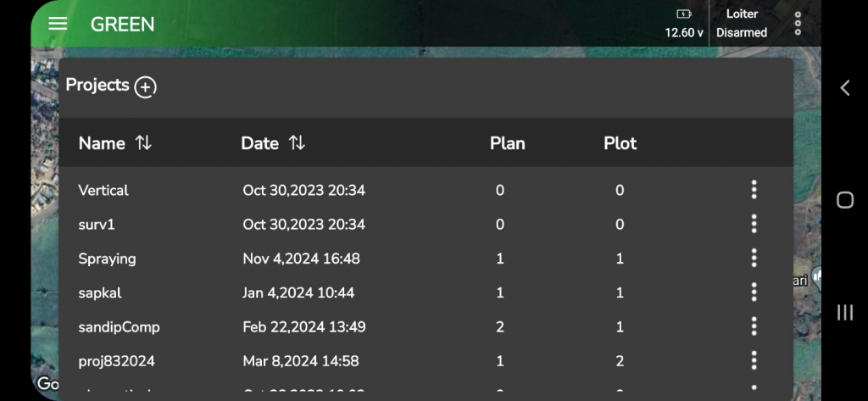The height and width of the screenshot is (401, 868).
Task: Add a new project with plus icon
Action: (146, 86)
